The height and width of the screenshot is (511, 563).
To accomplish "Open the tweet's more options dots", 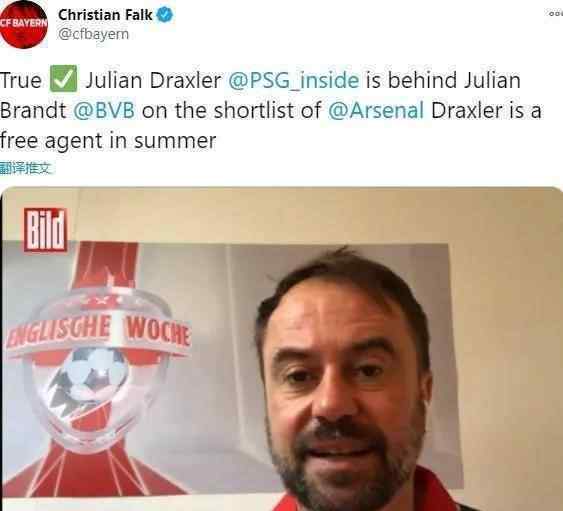I will click(x=556, y=14).
